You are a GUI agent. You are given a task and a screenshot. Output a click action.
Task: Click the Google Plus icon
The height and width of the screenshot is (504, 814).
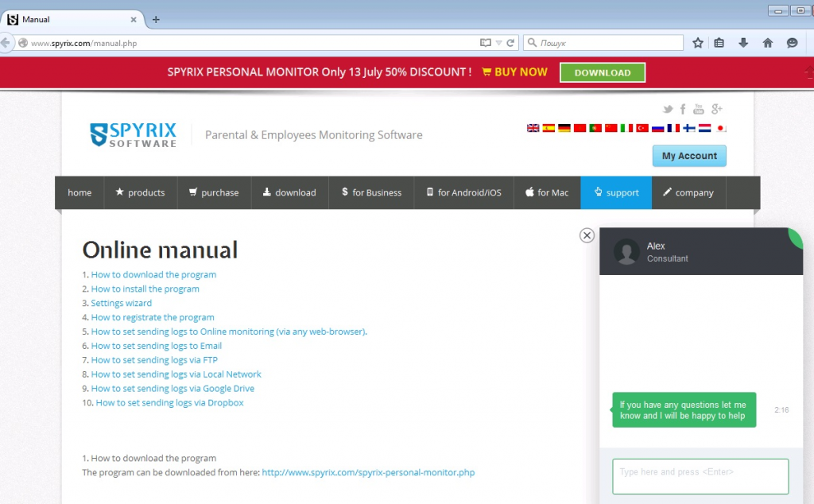716,110
